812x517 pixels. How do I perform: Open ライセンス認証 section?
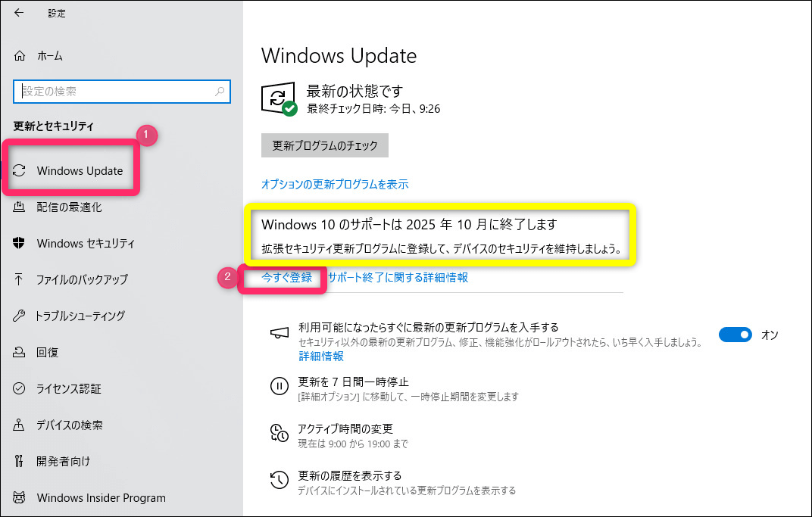tap(68, 388)
